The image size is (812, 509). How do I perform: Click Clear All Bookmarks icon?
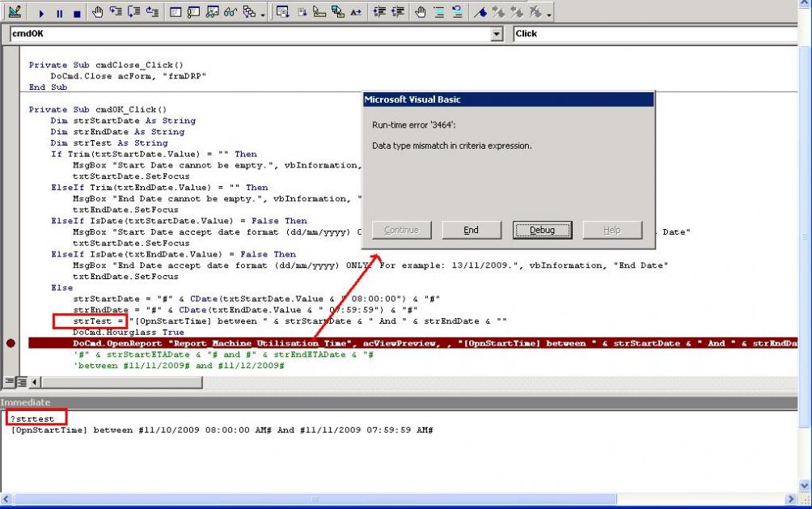pyautogui.click(x=535, y=12)
